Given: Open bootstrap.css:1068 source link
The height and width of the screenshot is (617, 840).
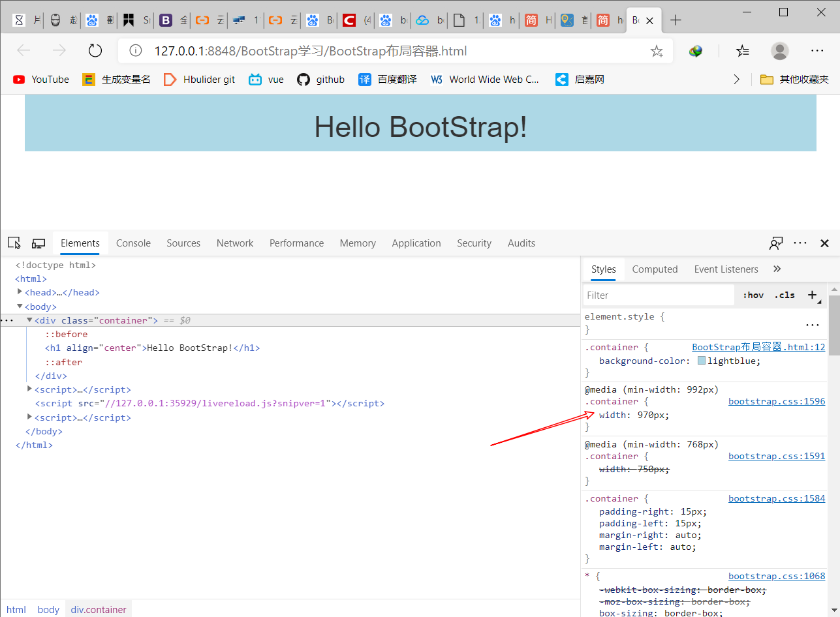Looking at the screenshot, I should pyautogui.click(x=777, y=577).
